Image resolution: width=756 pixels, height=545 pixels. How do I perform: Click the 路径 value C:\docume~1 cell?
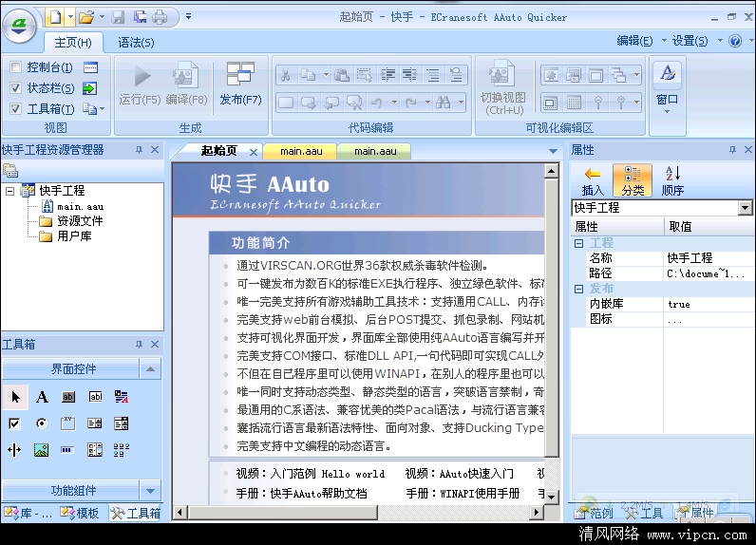709,273
